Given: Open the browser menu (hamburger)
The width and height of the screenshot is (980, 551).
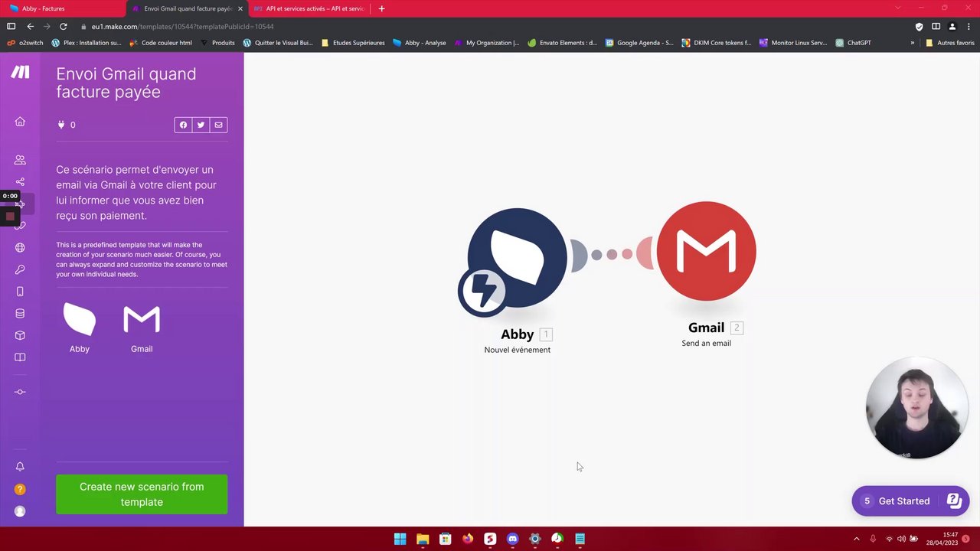Looking at the screenshot, I should click(x=969, y=26).
